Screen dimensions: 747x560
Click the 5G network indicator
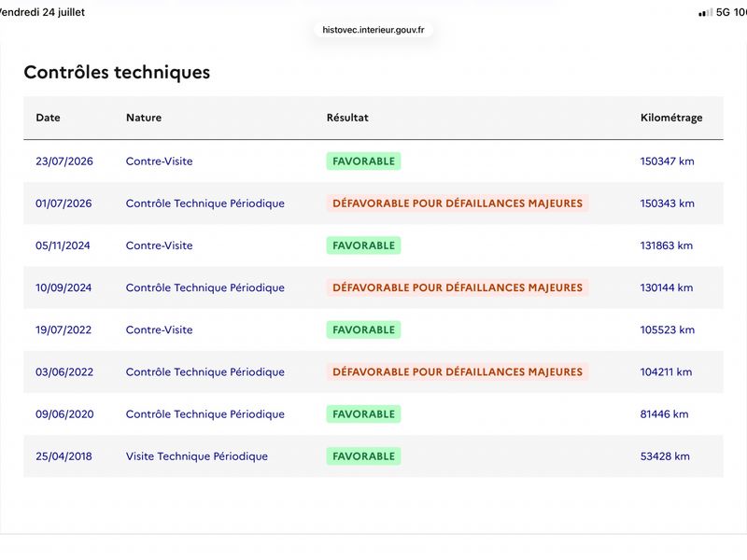[x=723, y=12]
